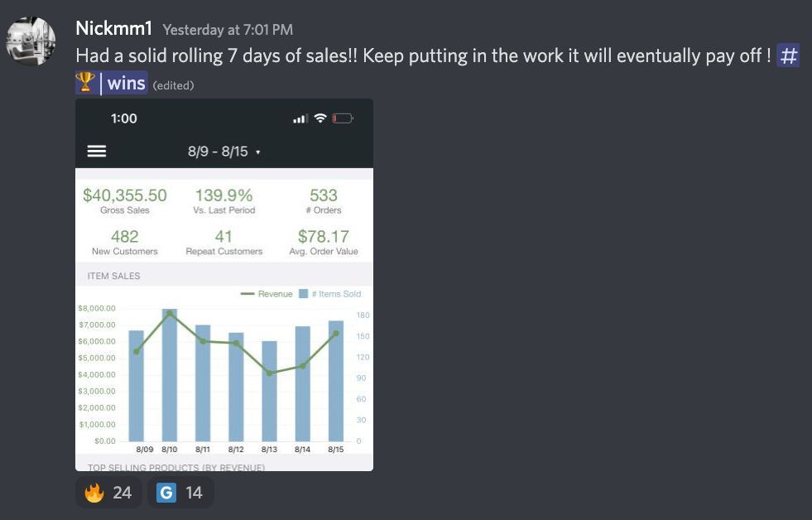Screen dimensions: 812x520
Task: Click the battery status icon
Action: click(x=343, y=118)
